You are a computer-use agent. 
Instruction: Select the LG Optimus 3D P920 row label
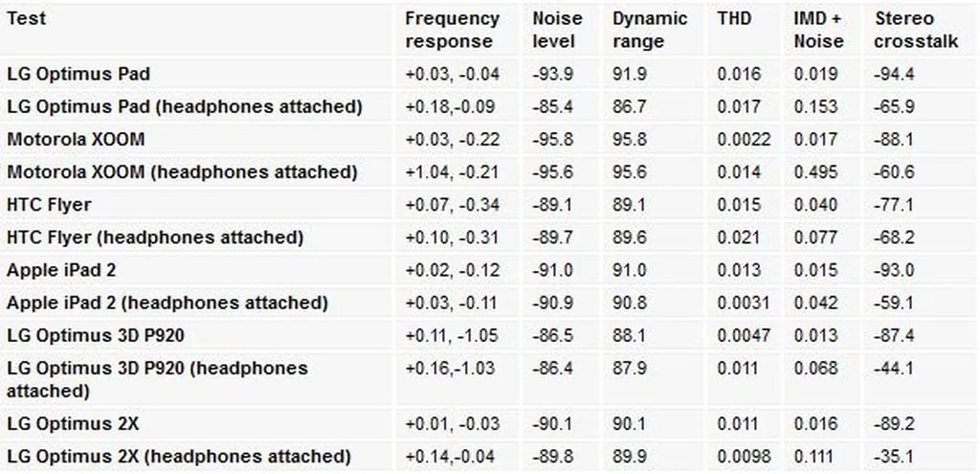pos(95,335)
